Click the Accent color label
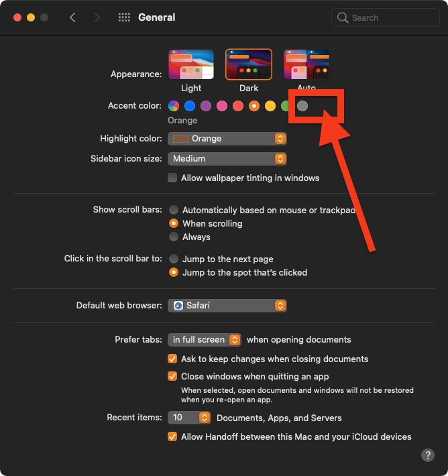This screenshot has width=448, height=476. pos(135,106)
